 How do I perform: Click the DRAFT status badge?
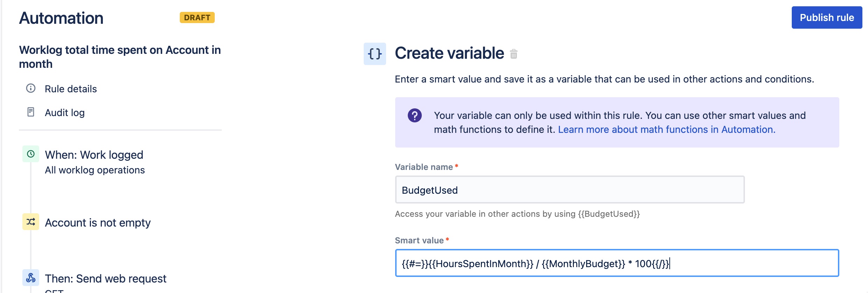(x=197, y=17)
